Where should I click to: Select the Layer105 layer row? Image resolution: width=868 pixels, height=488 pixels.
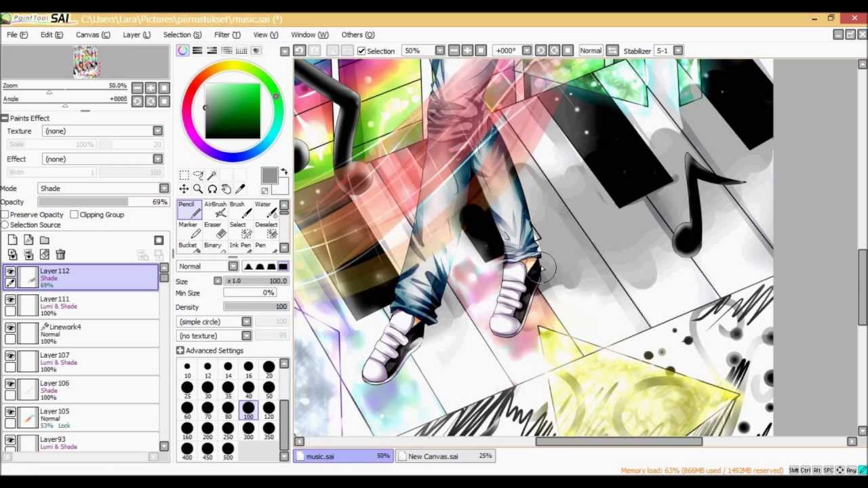(x=81, y=418)
